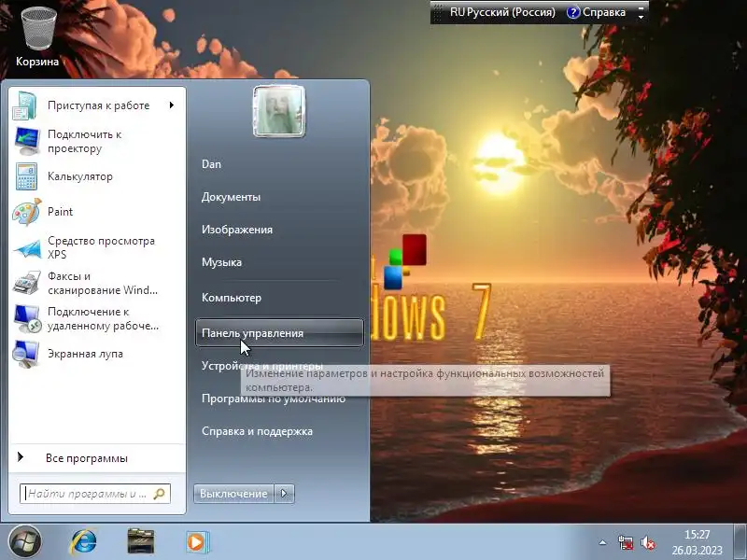Open the shutdown options arrow

[285, 494]
